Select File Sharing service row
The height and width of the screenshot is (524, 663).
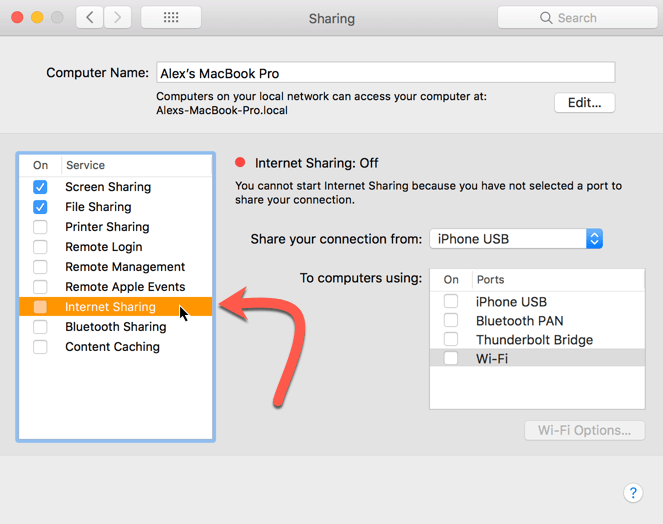[115, 207]
